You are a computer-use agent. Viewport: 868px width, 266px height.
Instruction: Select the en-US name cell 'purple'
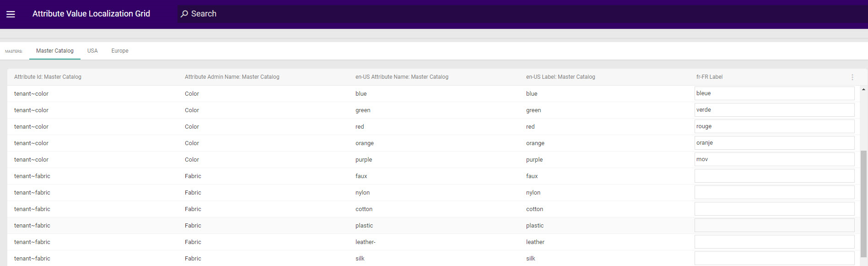click(364, 159)
